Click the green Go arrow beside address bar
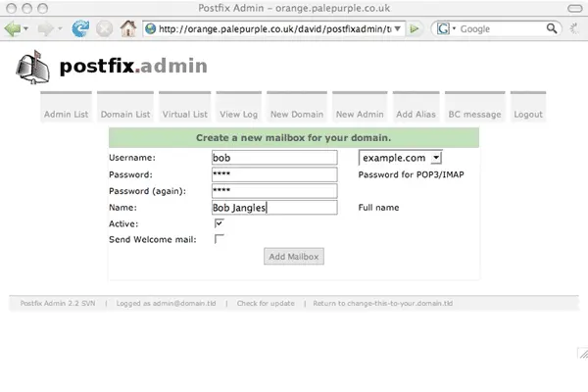 point(416,29)
